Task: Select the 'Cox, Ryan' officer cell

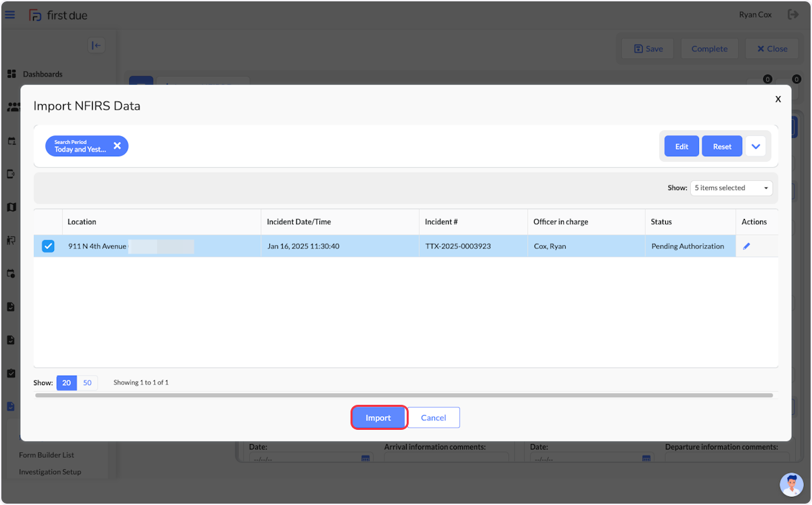Action: pos(586,246)
